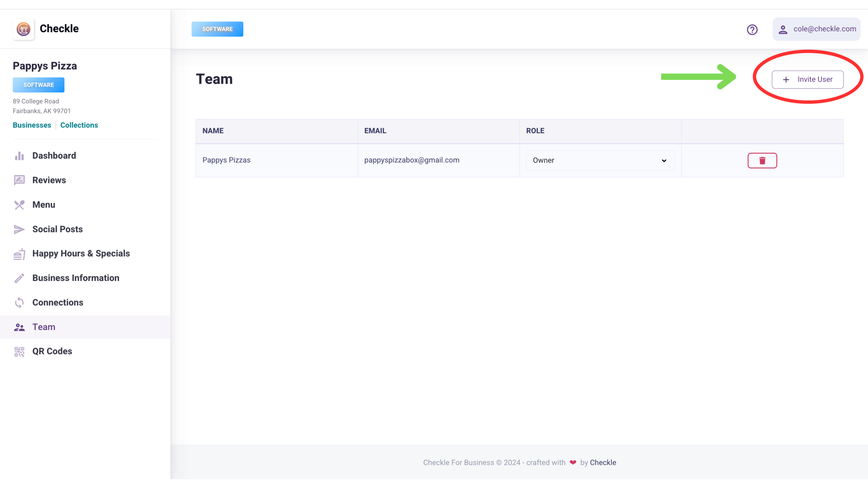Click the Social Posts paper plane icon
Screen dimensions: 868x488
click(19, 229)
